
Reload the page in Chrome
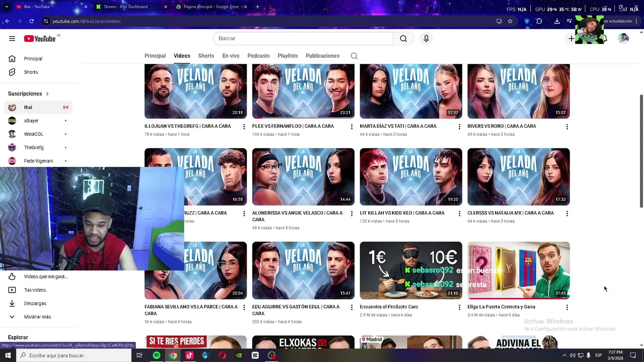coord(31,21)
